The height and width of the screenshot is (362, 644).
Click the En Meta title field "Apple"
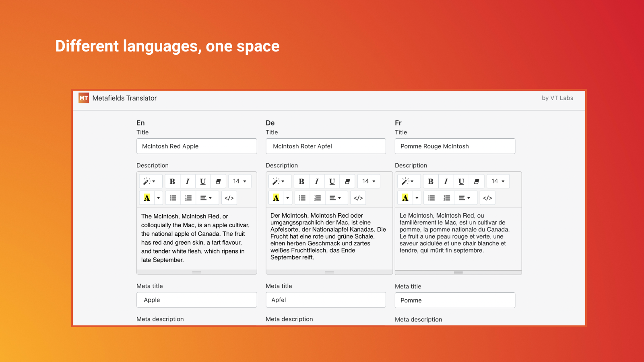point(197,300)
